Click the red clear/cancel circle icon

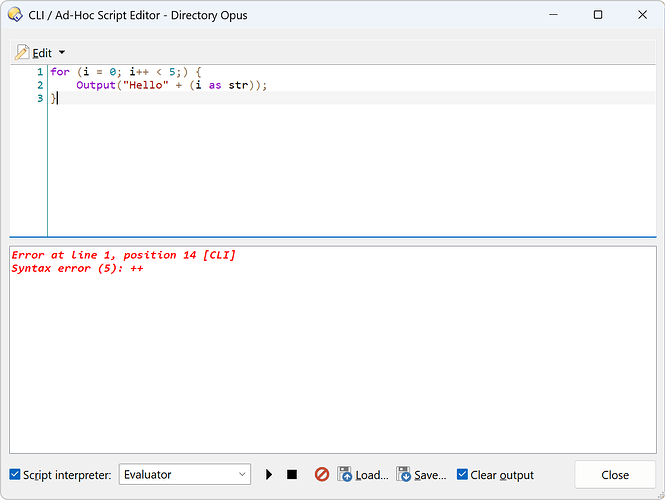coord(322,475)
